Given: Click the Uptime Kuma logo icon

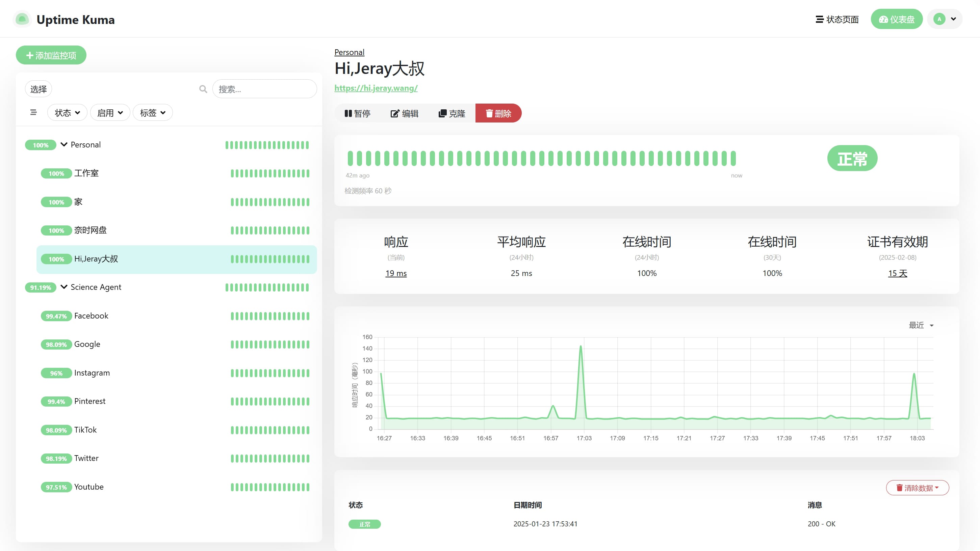Looking at the screenshot, I should click(x=22, y=19).
